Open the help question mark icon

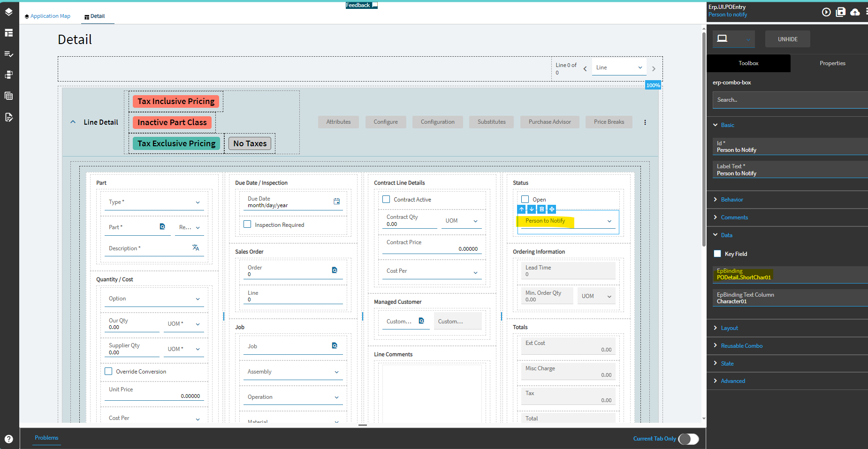point(9,439)
